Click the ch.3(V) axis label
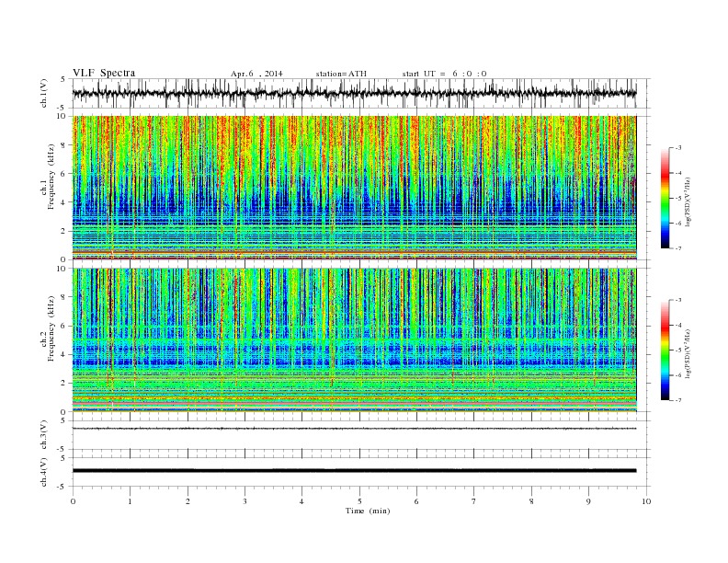The width and height of the screenshot is (728, 563). 44,435
